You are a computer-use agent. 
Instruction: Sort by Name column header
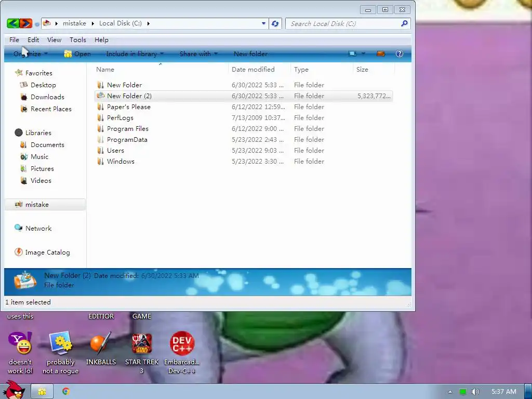[x=105, y=69]
